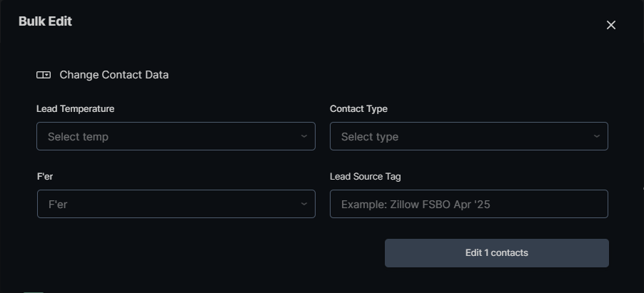The height and width of the screenshot is (293, 644).
Task: Click the Change Contact Data icon
Action: 44,75
